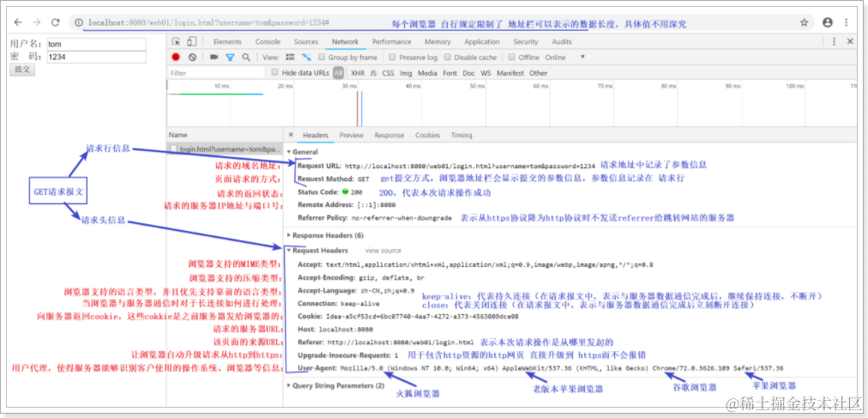Bookmark this page with the star icon

pyautogui.click(x=805, y=22)
